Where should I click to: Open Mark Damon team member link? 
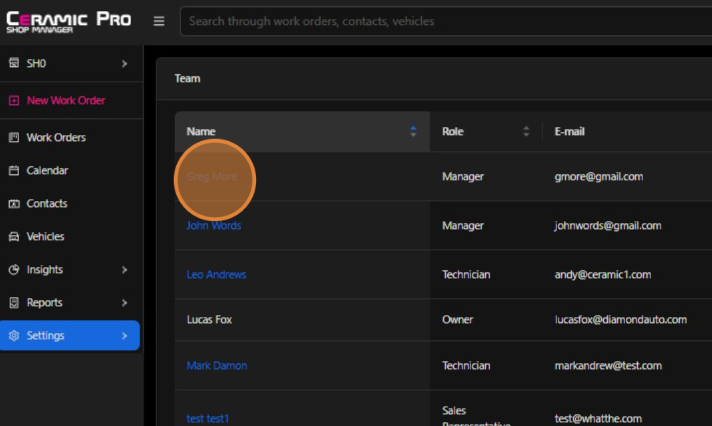point(217,366)
